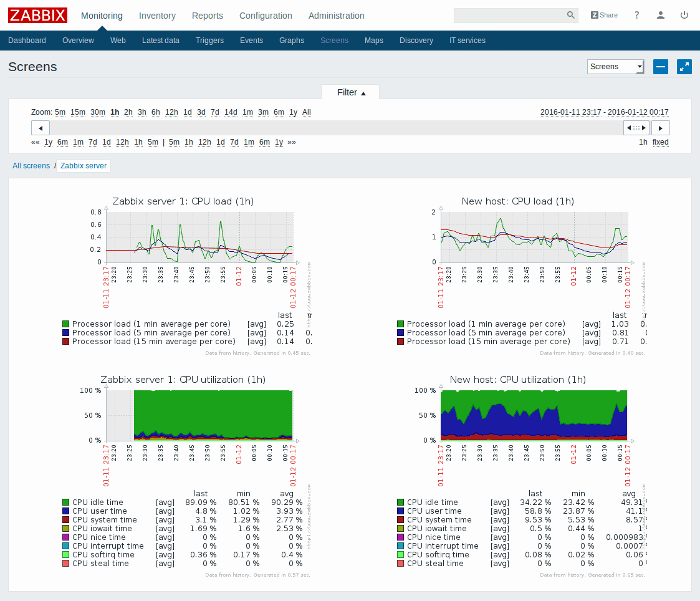Viewport: 700px width, 601px height.
Task: Go to the All screens breadcrumb
Action: pos(31,166)
